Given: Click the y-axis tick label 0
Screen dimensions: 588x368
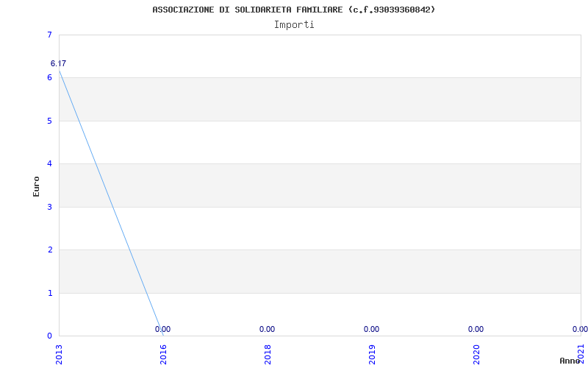Looking at the screenshot, I should coord(49,336).
